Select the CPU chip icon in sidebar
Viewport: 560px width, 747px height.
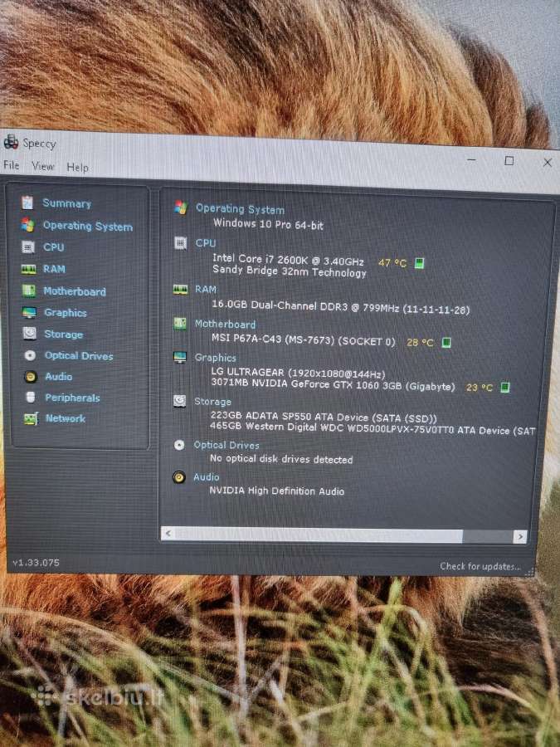(x=28, y=247)
